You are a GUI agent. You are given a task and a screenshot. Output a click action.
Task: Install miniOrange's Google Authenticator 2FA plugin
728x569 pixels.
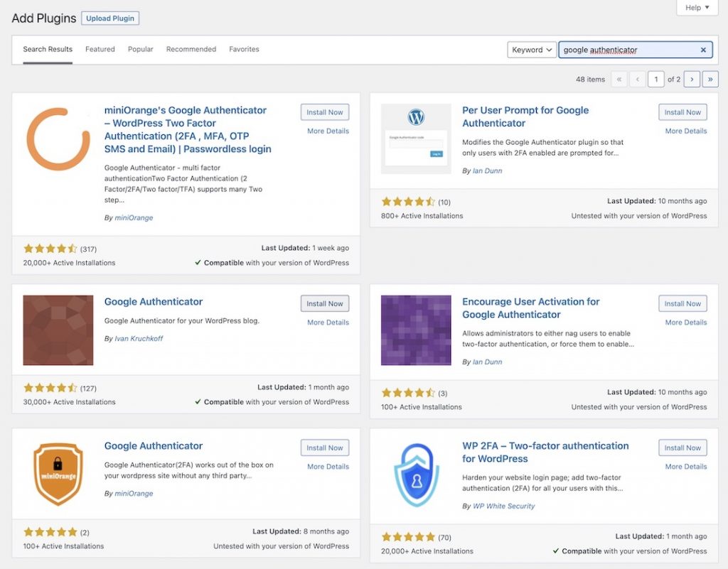324,112
